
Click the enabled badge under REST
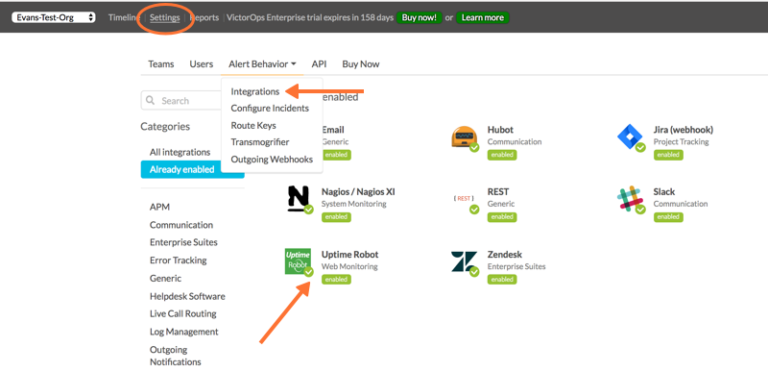pos(502,217)
